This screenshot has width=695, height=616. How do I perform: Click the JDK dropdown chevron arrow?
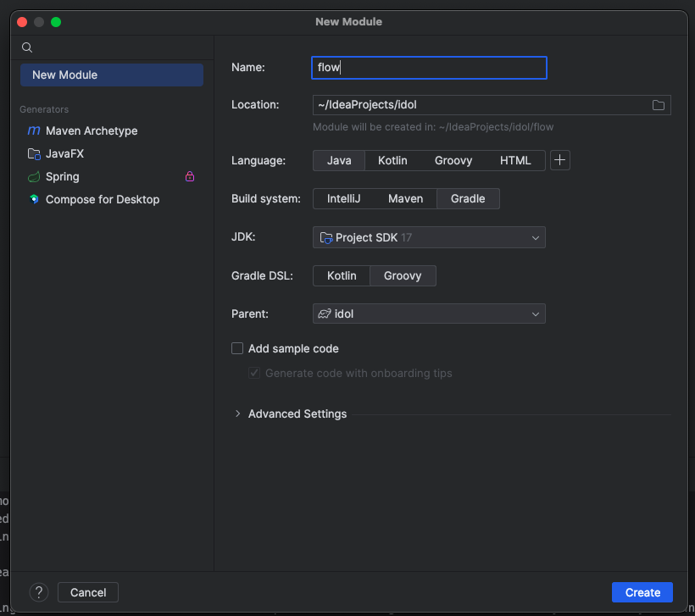pyautogui.click(x=536, y=238)
